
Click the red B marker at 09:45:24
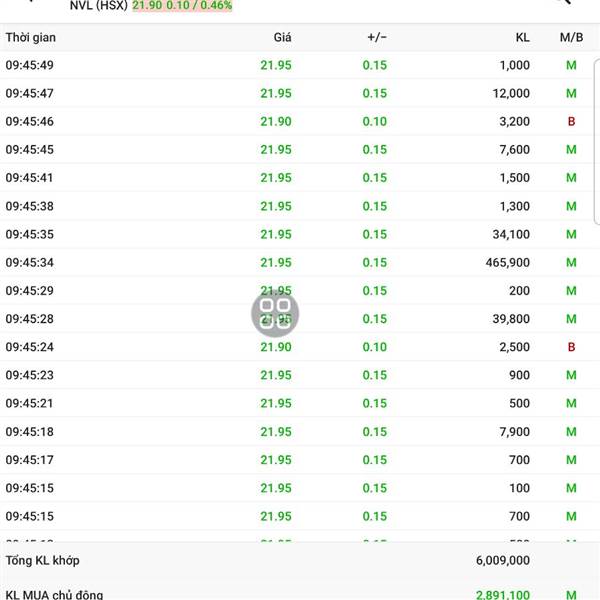(x=571, y=347)
